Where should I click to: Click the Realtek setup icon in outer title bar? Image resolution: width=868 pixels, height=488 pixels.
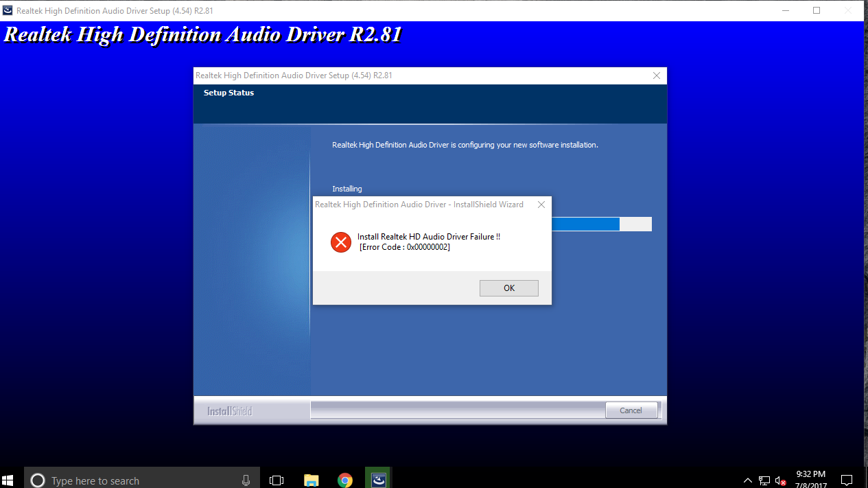click(x=7, y=10)
